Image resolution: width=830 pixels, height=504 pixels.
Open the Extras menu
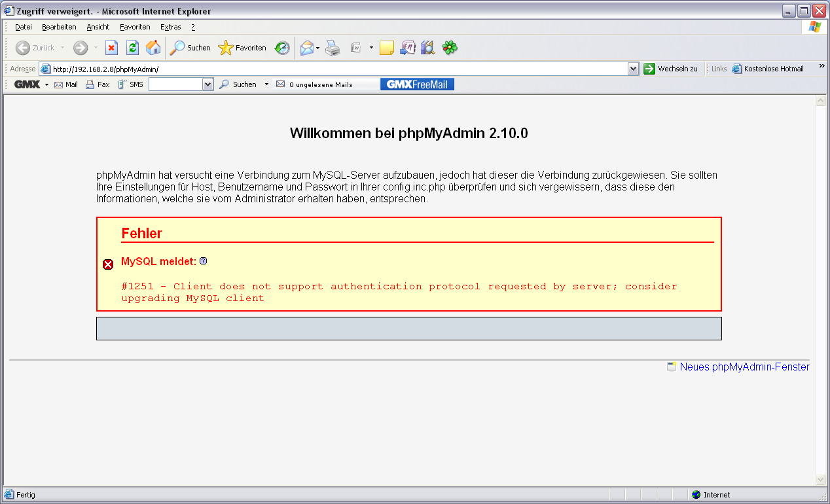click(171, 27)
